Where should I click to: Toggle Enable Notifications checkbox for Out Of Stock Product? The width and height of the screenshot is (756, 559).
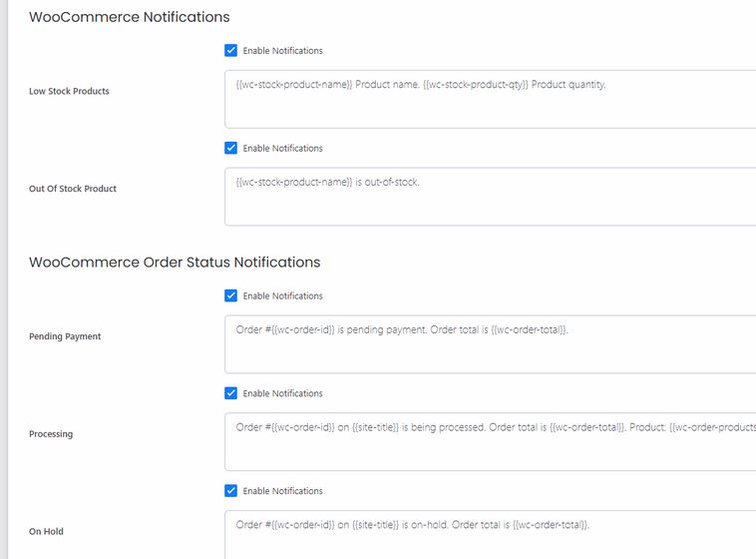231,148
